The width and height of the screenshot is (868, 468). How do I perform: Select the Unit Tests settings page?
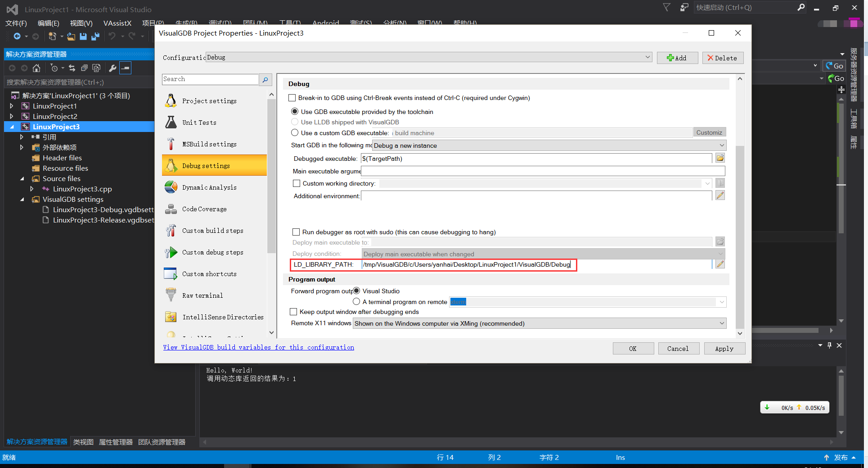[x=199, y=122]
